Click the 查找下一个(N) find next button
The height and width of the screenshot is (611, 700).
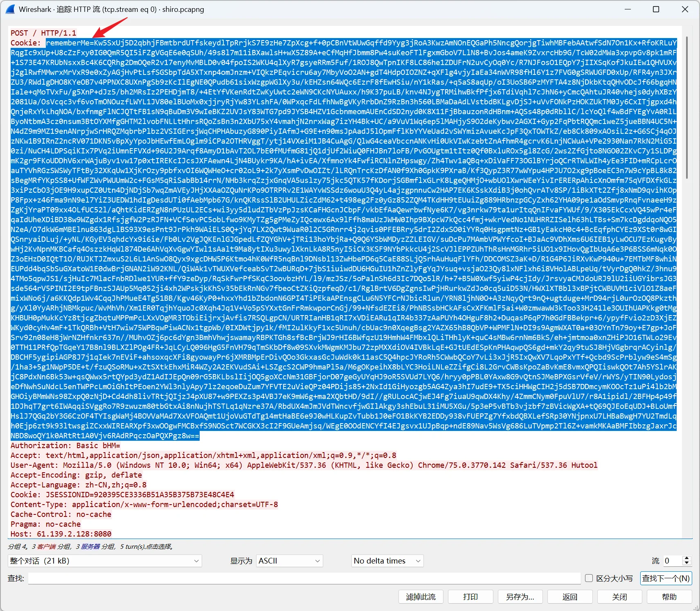666,578
